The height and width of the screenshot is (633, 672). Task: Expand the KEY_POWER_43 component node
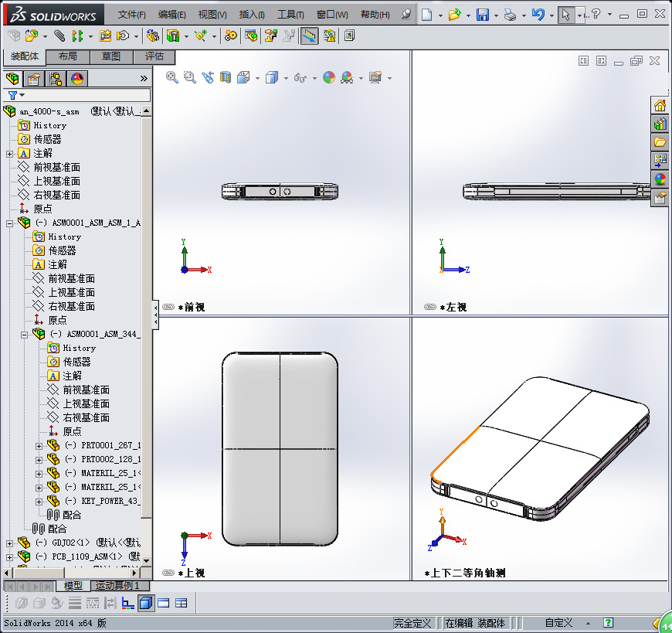point(39,502)
